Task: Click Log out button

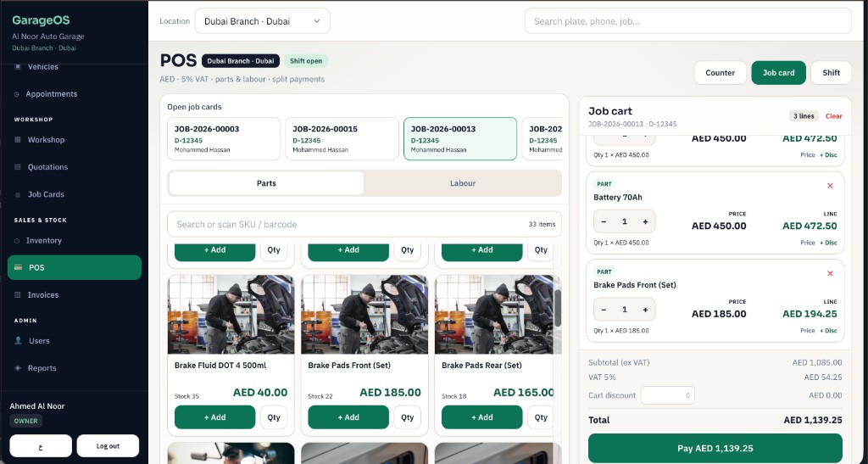Action: pos(108,445)
